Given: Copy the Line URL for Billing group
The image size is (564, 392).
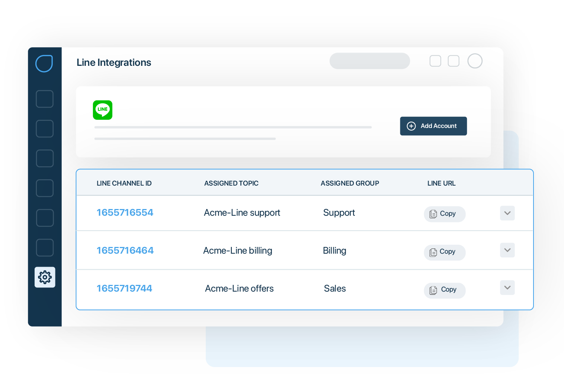Looking at the screenshot, I should [x=445, y=252].
